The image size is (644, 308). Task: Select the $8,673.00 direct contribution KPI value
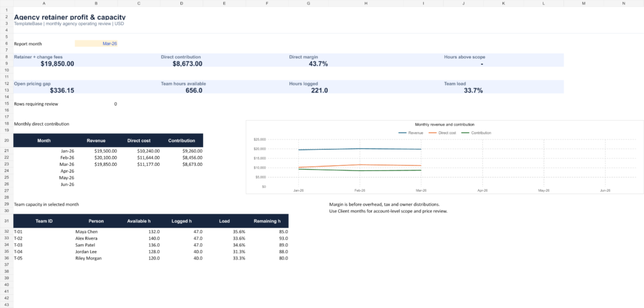point(187,63)
